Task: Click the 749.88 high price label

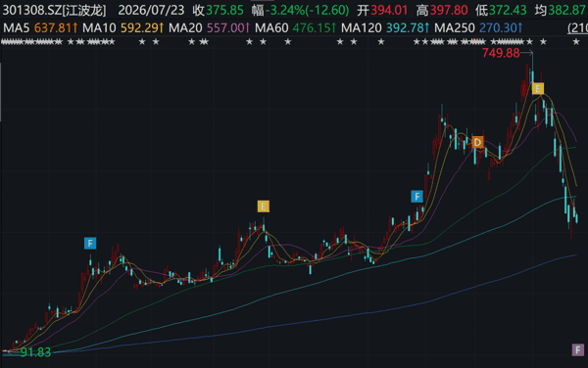Action: coord(501,53)
